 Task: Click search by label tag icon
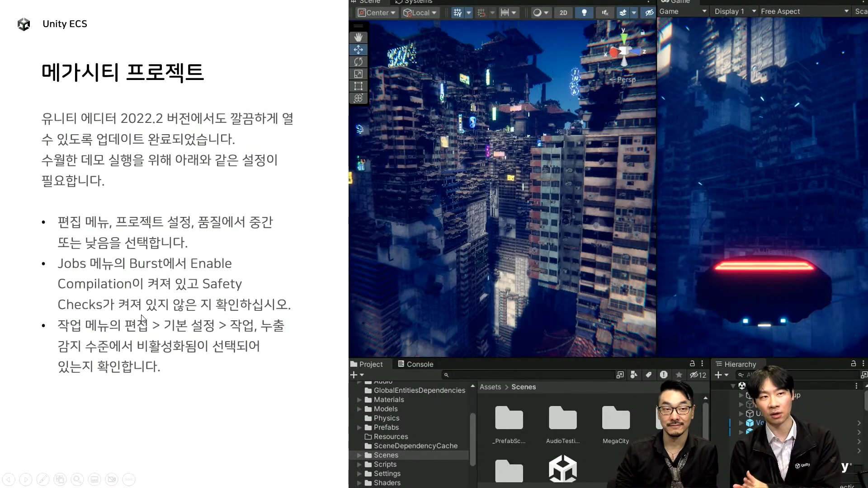click(x=649, y=375)
